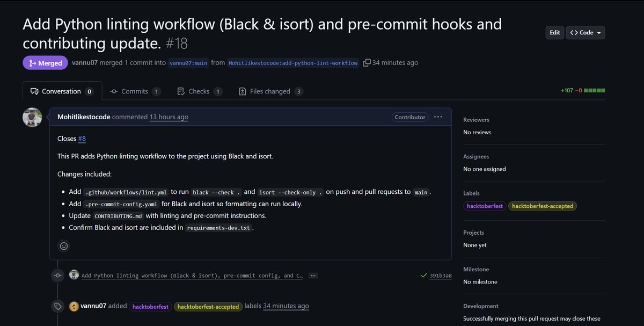Click the Mohitlikestocode comment author name
644x326 pixels.
84,117
